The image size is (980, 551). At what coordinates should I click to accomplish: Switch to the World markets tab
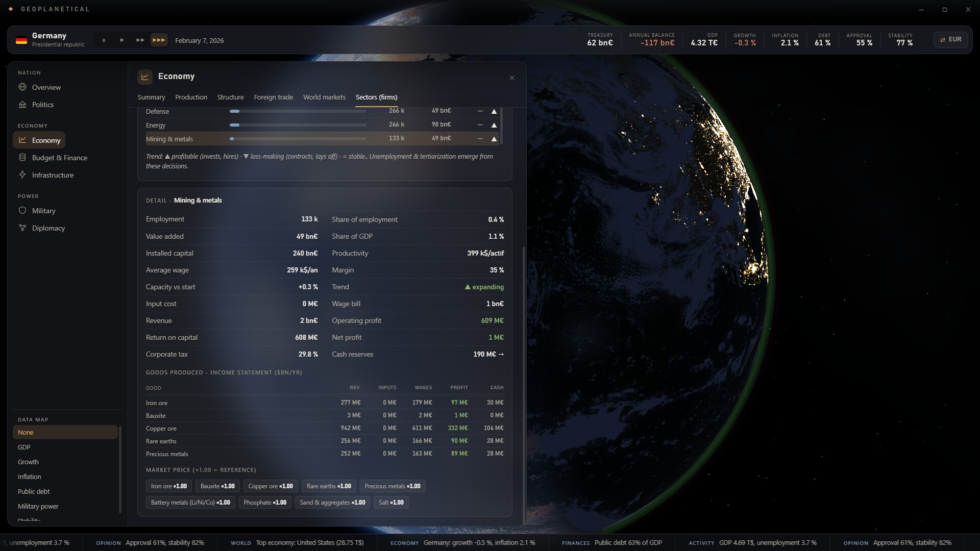pos(324,97)
